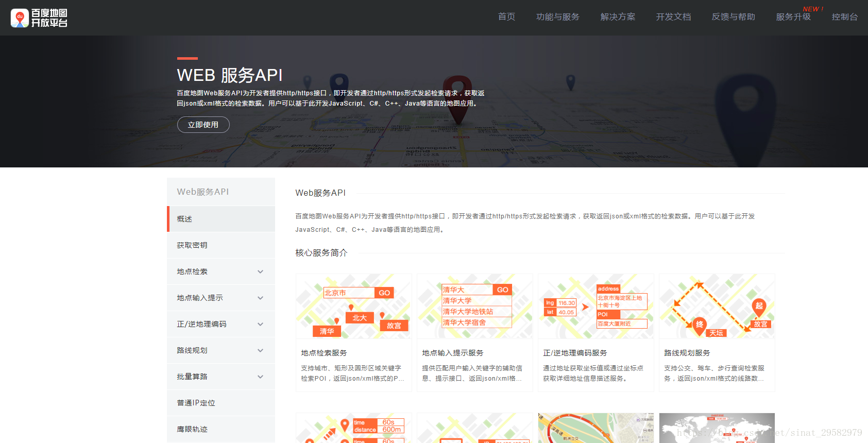
Task: Click the 地点输入提示服务 card image
Action: 475,306
